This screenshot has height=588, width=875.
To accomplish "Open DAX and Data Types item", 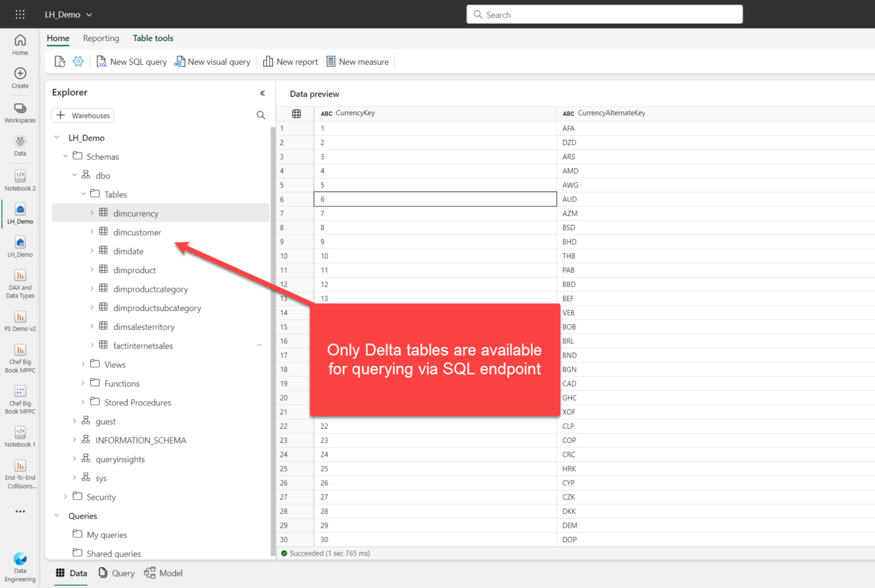I will (20, 283).
